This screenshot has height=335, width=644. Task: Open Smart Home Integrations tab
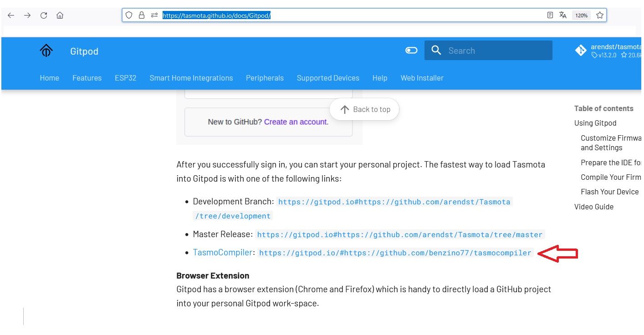coord(191,78)
